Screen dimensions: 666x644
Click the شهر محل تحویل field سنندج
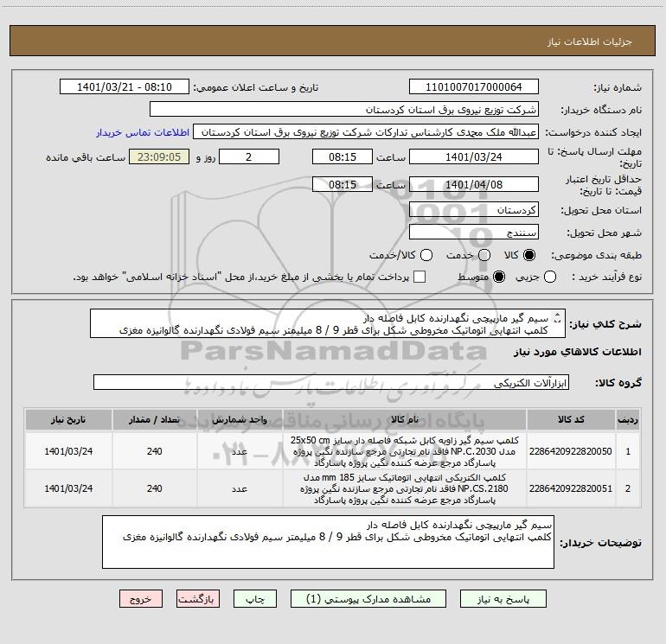[x=474, y=233]
